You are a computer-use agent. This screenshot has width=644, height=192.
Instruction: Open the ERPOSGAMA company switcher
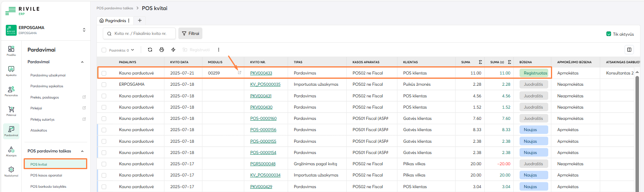pos(84,30)
